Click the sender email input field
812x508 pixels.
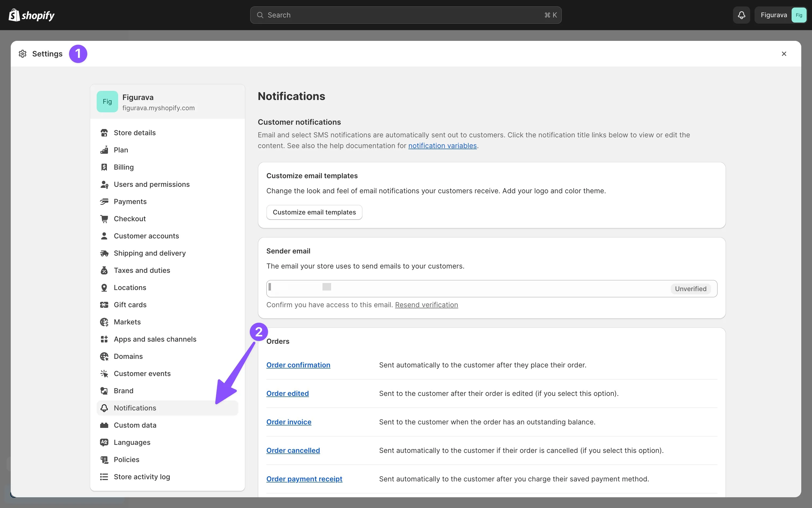(x=492, y=289)
